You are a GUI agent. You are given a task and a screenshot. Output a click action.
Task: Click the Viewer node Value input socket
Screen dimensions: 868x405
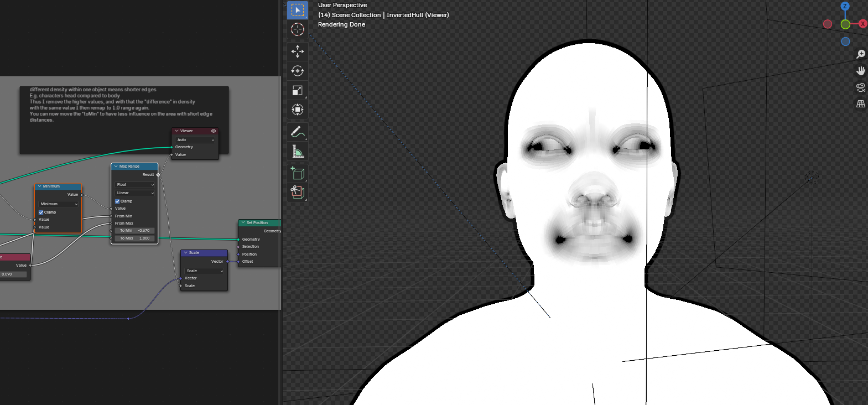(171, 155)
